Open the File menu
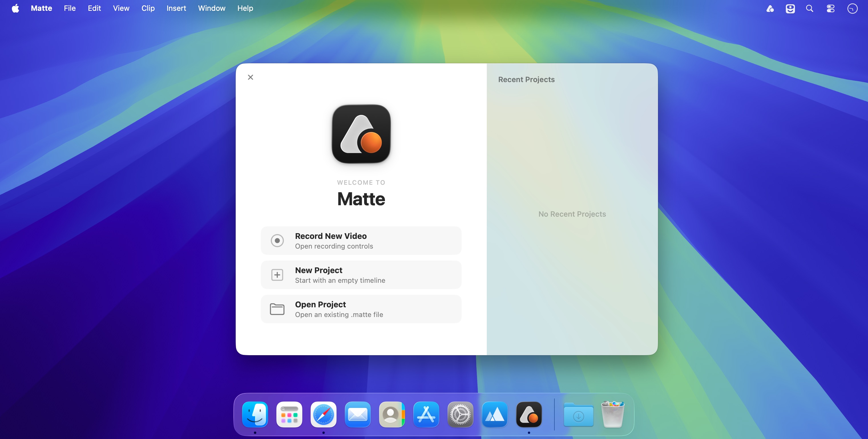Screen dimensions: 868x439 pos(70,9)
